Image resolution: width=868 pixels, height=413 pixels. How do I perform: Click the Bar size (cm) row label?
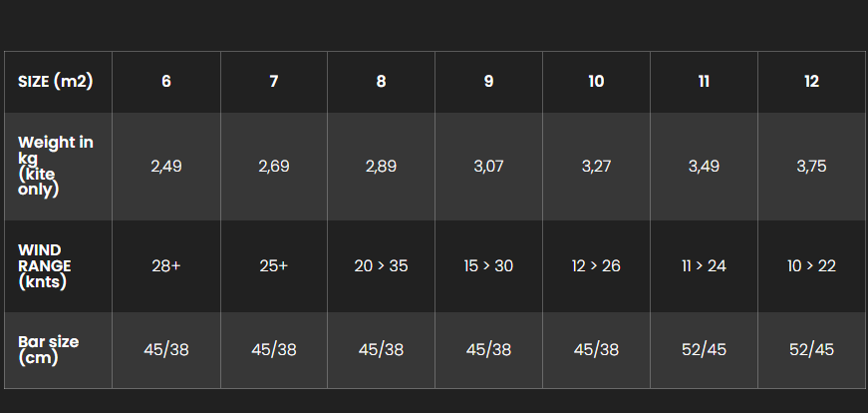[58, 350]
